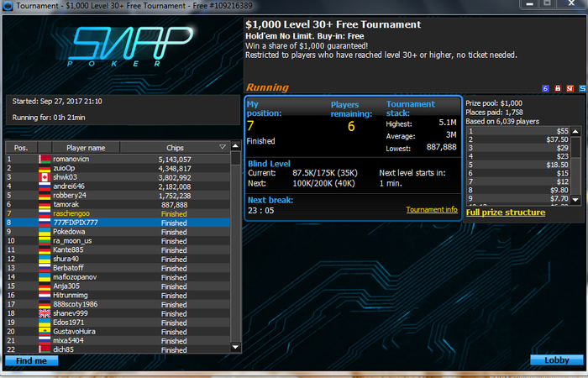This screenshot has width=588, height=378.
Task: Click the poker app icon in title bar
Action: coord(8,6)
